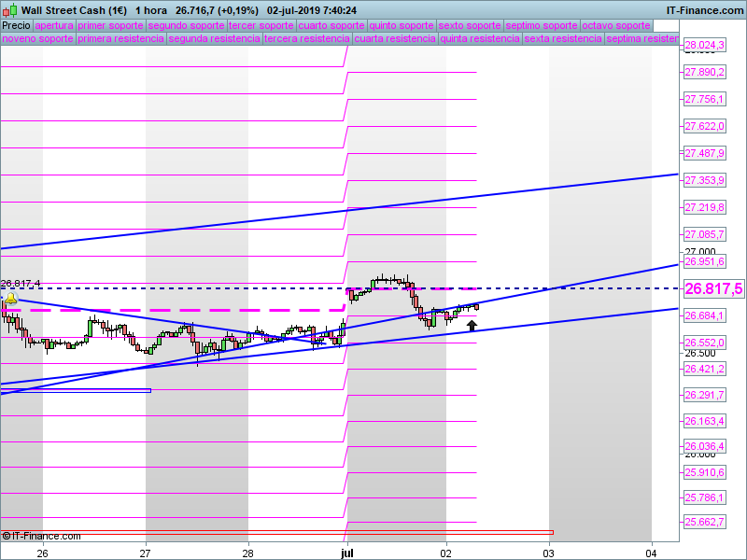Click the 27 date axis label
This screenshot has width=747, height=560.
point(146,553)
